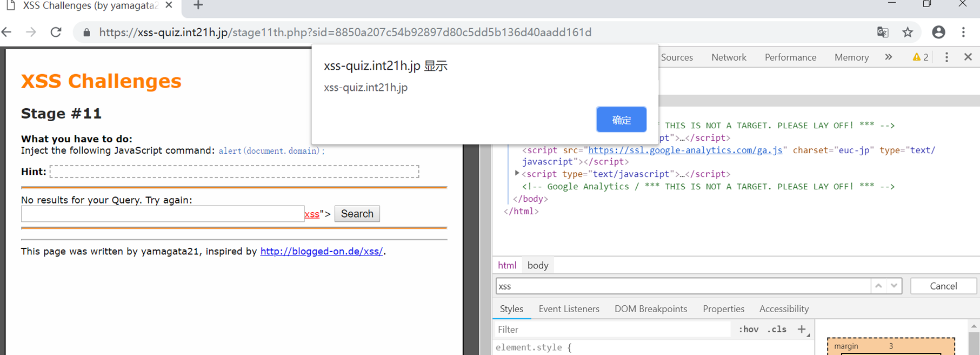Click the margin box model label
980x355 pixels.
click(846, 346)
